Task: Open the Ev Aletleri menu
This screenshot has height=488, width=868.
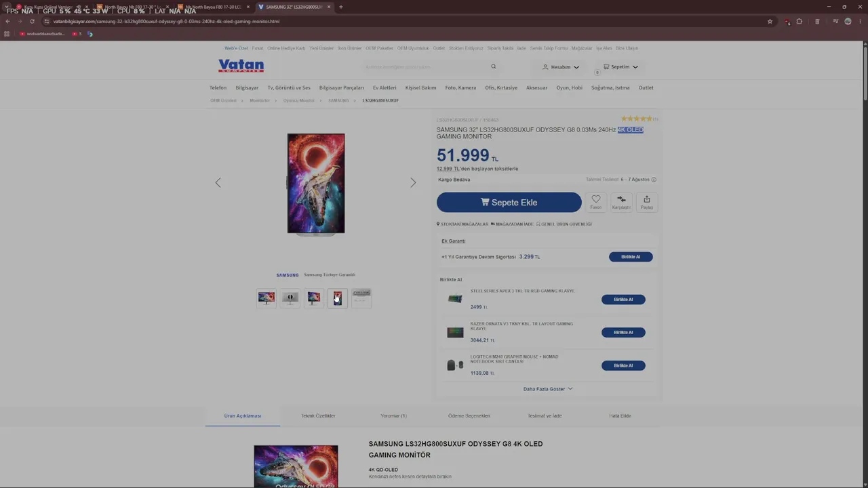Action: (x=384, y=87)
